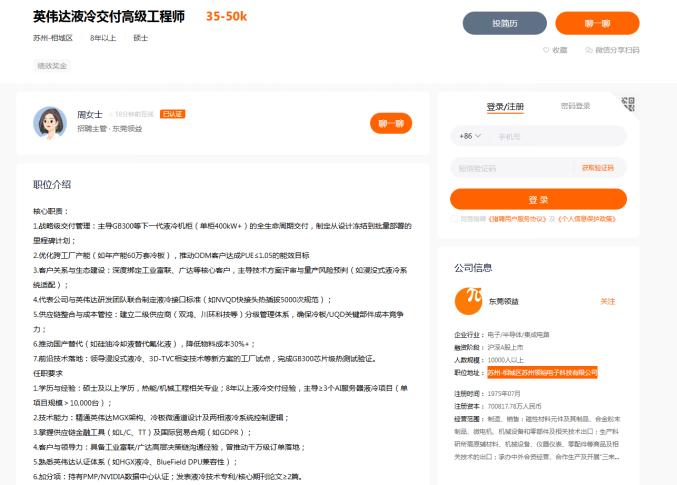Expand the +86 country code dropdown
Viewport: 677px width, 485px height.
[x=470, y=136]
